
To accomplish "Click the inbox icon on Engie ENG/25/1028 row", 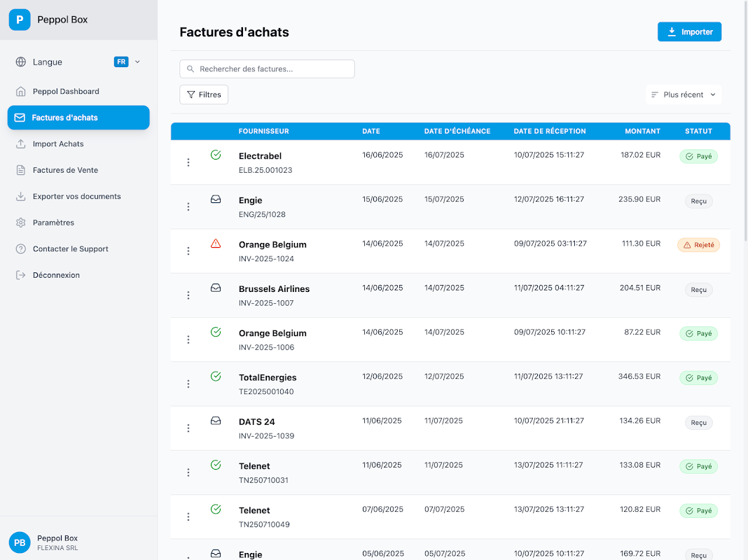I will tap(216, 199).
